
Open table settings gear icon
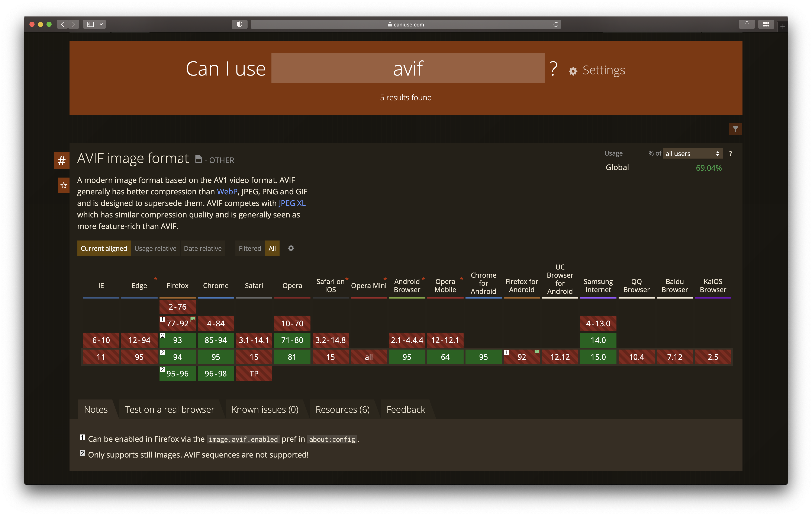(x=291, y=248)
